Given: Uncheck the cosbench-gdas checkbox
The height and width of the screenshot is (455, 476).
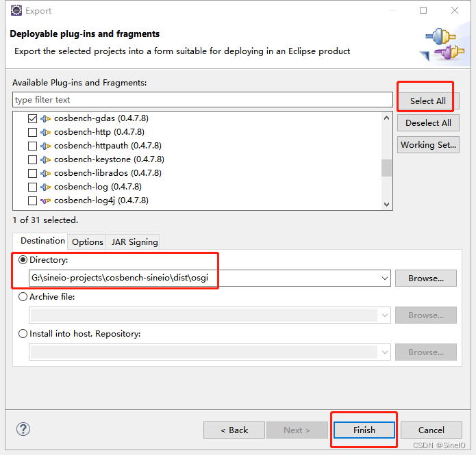Looking at the screenshot, I should point(32,118).
